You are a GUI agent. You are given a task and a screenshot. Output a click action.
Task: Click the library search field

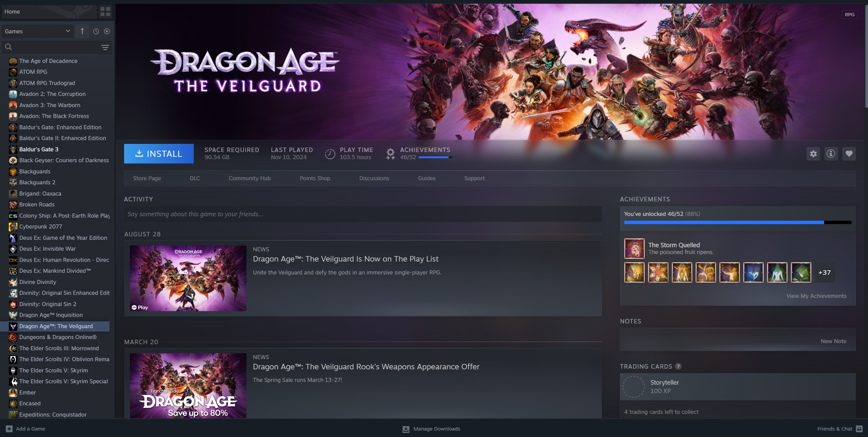click(x=51, y=47)
